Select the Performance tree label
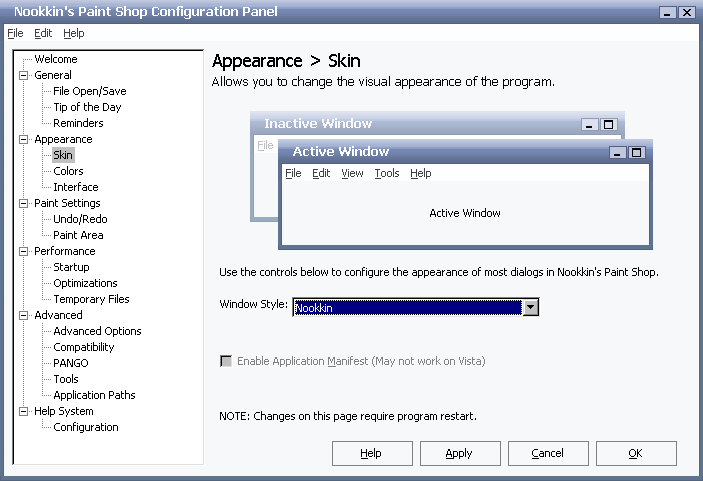The height and width of the screenshot is (481, 703). [x=65, y=251]
